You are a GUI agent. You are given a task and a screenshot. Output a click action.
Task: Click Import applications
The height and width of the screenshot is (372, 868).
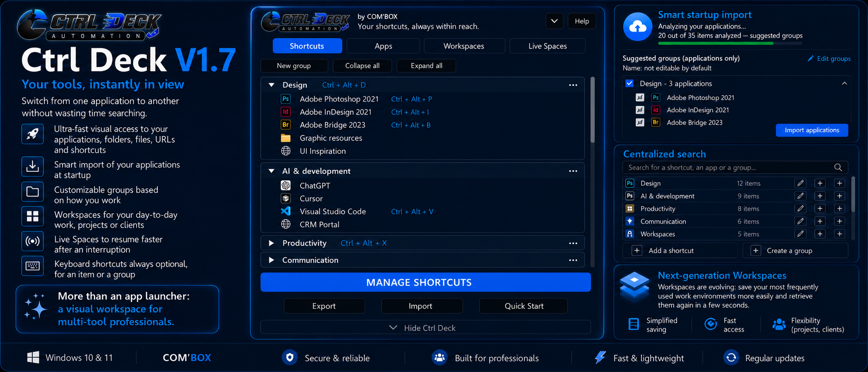(812, 130)
